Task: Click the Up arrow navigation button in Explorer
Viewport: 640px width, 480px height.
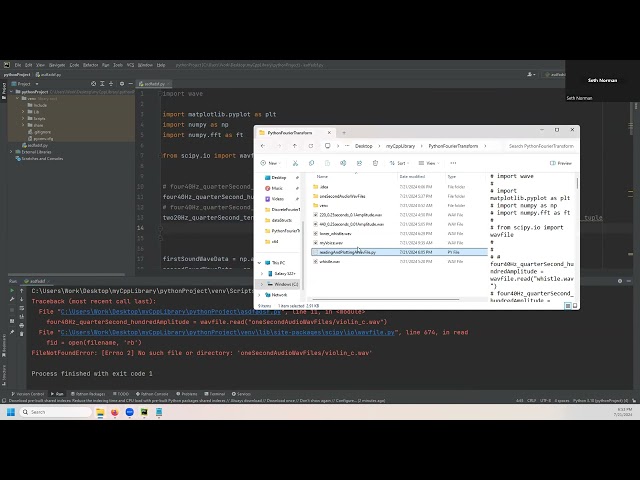Action: [295, 146]
